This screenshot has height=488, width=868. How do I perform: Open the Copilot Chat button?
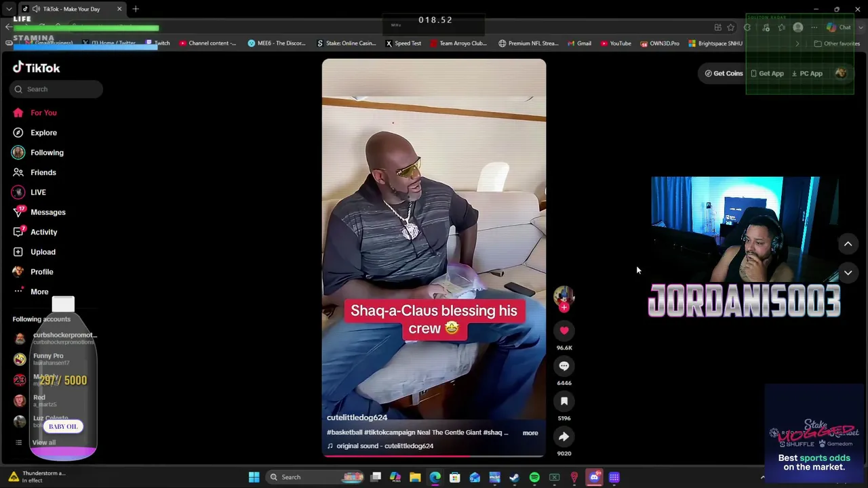point(839,27)
